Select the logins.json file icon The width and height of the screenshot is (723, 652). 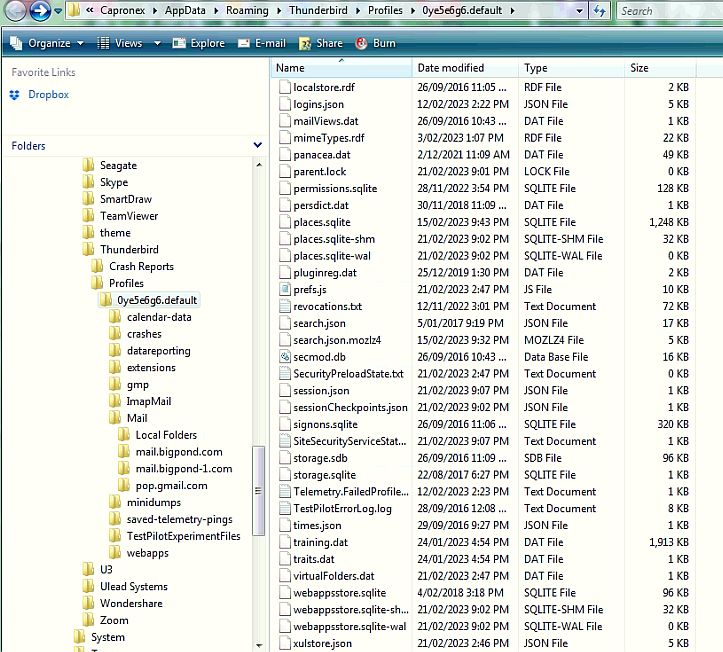pos(285,104)
